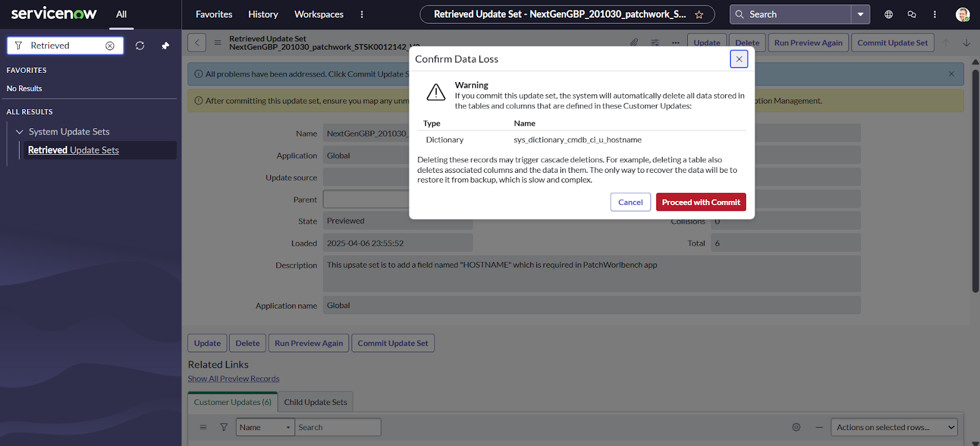Toggle the related list filter funnel
Image resolution: width=980 pixels, height=446 pixels.
coord(224,427)
